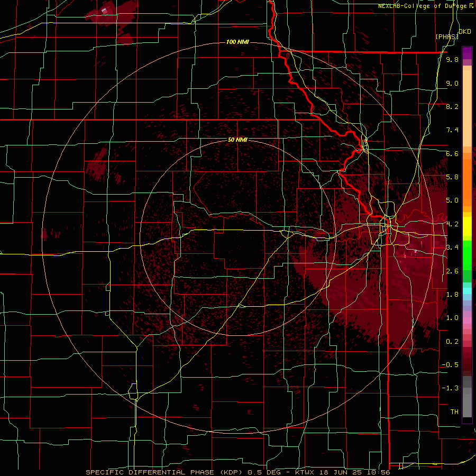
Task: Pick the yellow color bar segment near 4.2
Action: (x=467, y=226)
